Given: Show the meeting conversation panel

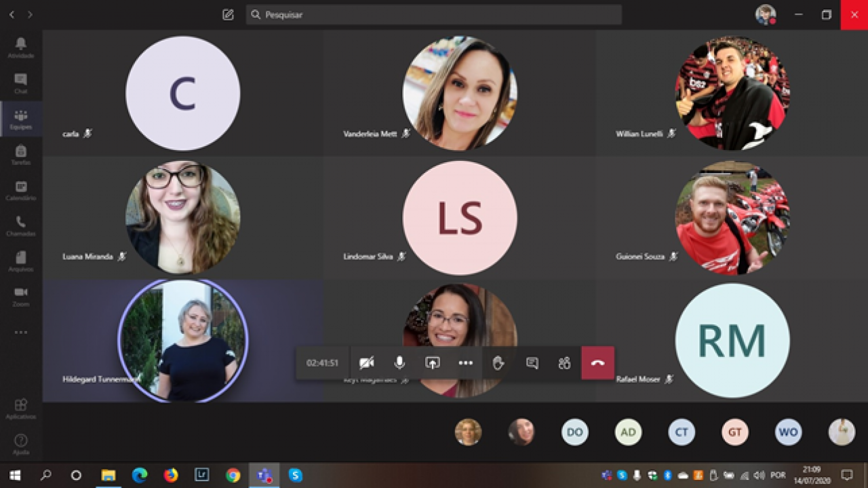Looking at the screenshot, I should coord(532,363).
